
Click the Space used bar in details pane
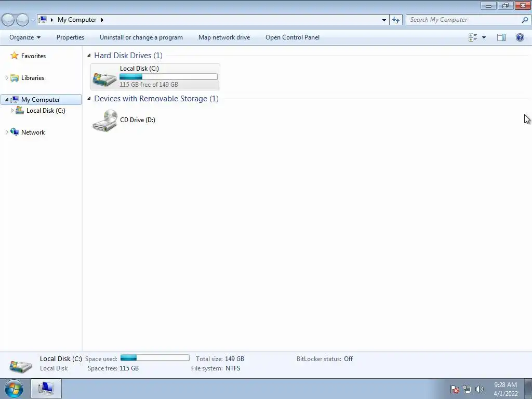click(x=155, y=357)
